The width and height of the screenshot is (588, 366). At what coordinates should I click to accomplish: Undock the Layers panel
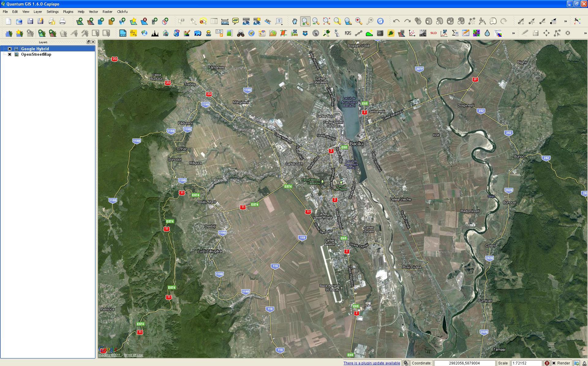click(89, 42)
